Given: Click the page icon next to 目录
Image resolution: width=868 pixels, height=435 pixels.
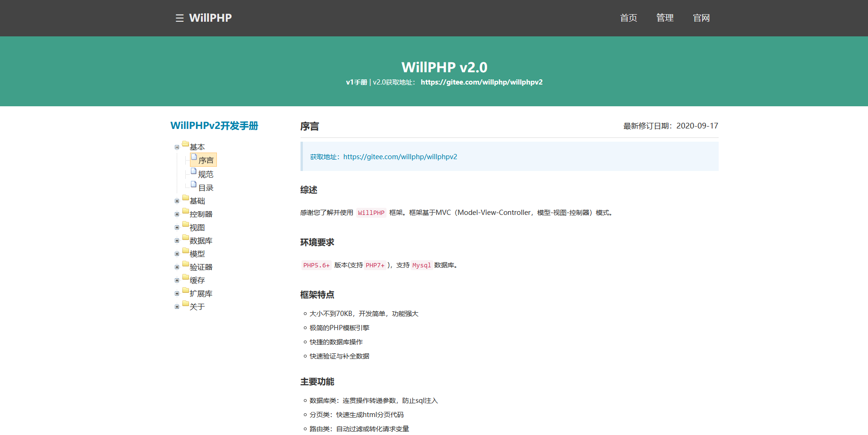Looking at the screenshot, I should click(x=194, y=184).
